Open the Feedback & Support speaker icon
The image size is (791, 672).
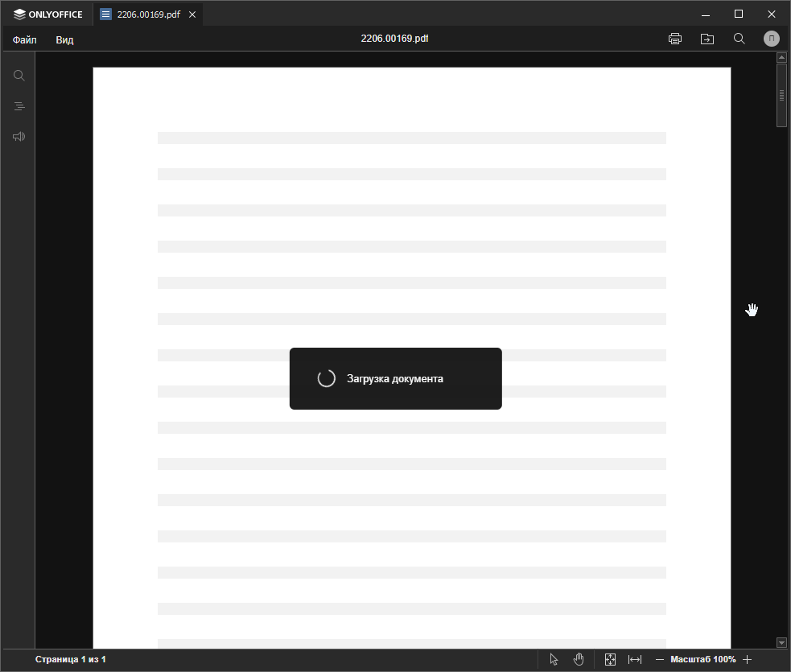[x=19, y=136]
